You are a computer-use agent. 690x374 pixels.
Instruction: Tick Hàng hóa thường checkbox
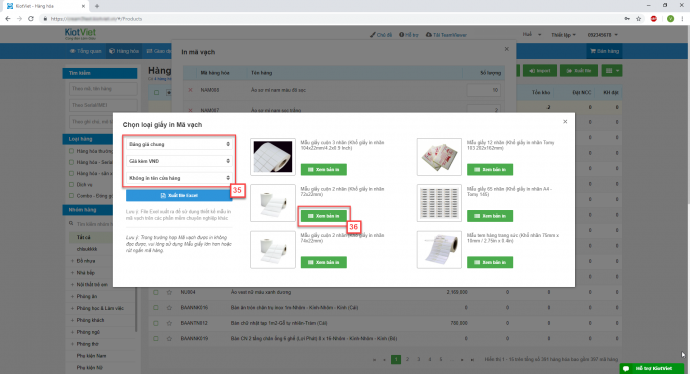pos(71,151)
